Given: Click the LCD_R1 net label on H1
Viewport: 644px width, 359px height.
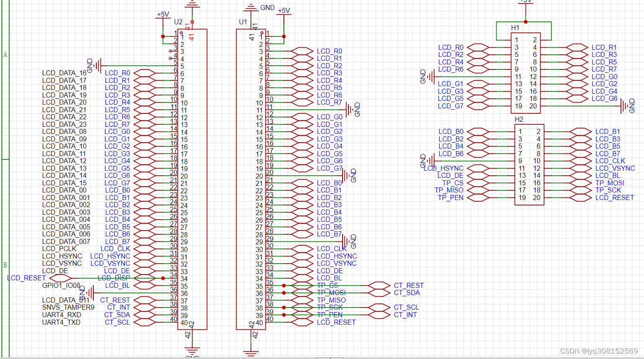Looking at the screenshot, I should coord(604,47).
